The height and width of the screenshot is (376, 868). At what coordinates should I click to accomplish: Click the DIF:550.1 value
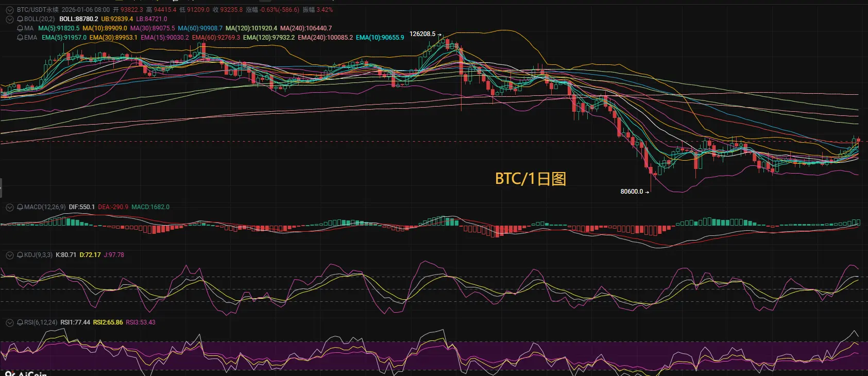pos(82,207)
